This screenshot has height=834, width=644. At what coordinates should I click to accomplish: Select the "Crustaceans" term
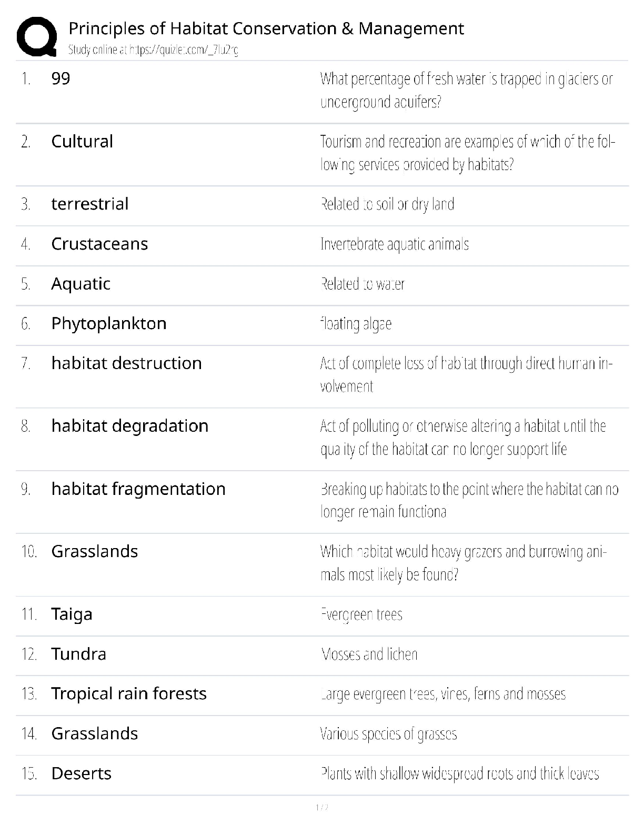click(x=99, y=244)
